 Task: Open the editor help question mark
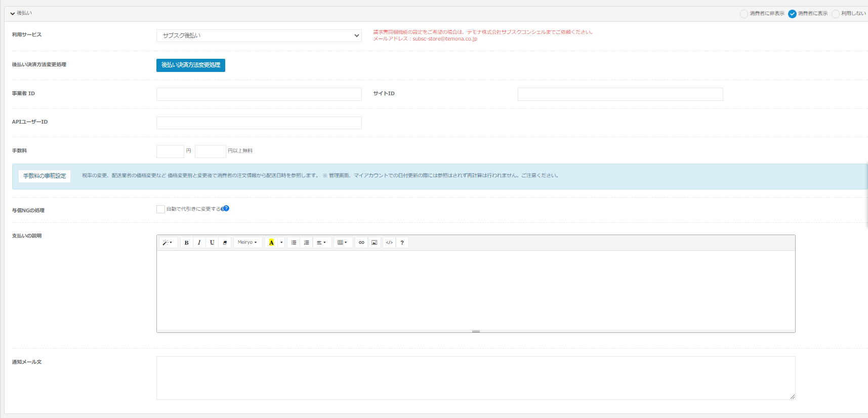click(x=402, y=243)
